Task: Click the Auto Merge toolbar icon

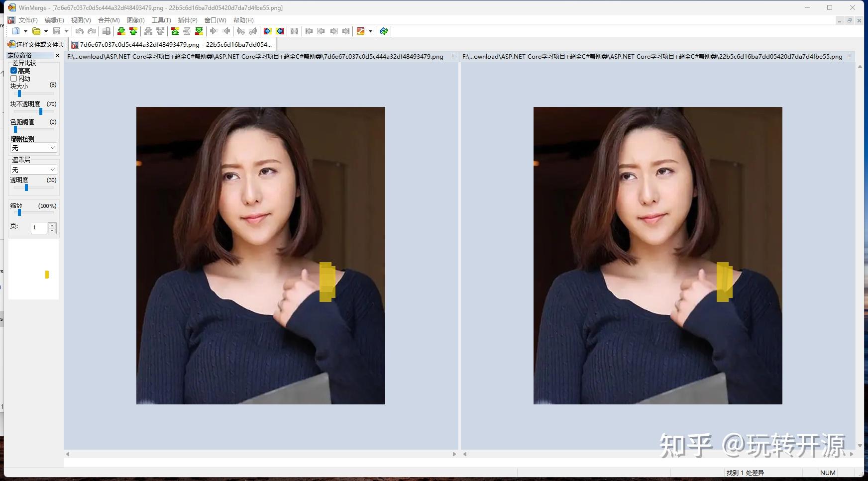Action: [x=295, y=31]
